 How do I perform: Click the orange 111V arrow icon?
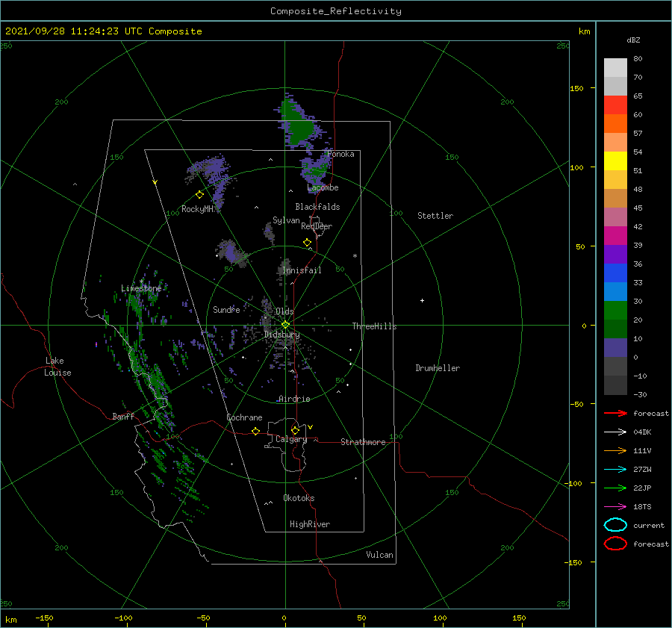(x=615, y=450)
